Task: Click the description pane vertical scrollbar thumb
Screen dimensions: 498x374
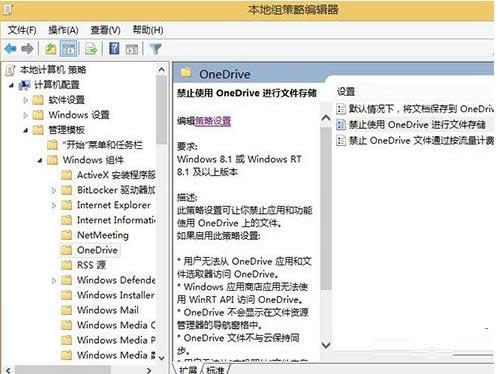Action: (x=326, y=208)
